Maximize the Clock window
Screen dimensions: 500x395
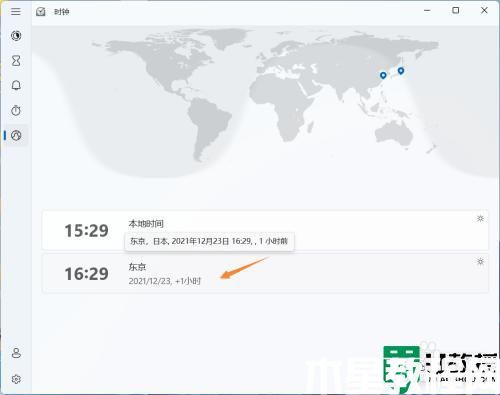(455, 11)
